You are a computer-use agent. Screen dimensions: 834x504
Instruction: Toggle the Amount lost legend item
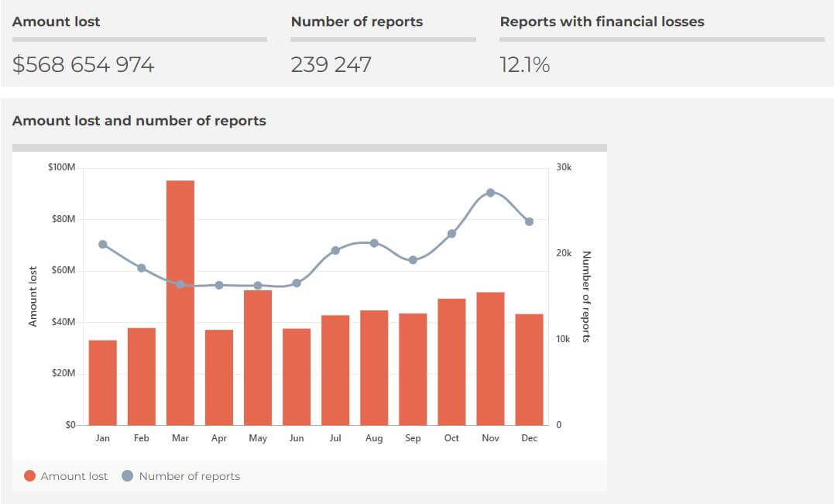click(74, 476)
